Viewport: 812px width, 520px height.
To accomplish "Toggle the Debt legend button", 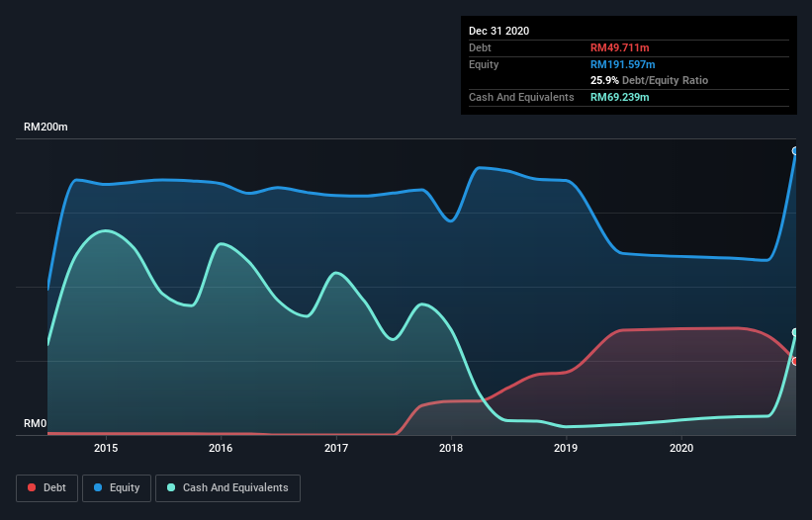I will [47, 488].
